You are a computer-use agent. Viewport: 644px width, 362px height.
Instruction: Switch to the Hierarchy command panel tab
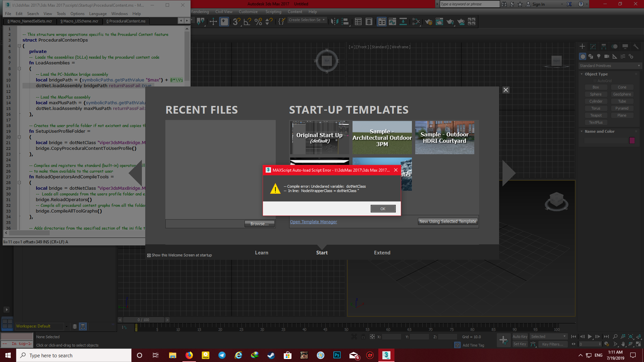(x=604, y=47)
